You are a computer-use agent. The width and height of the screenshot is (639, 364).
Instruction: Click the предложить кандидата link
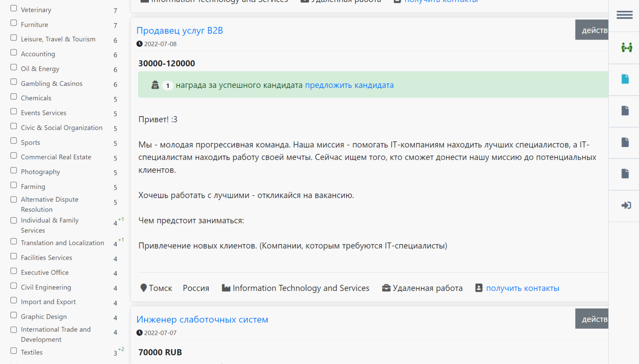349,85
